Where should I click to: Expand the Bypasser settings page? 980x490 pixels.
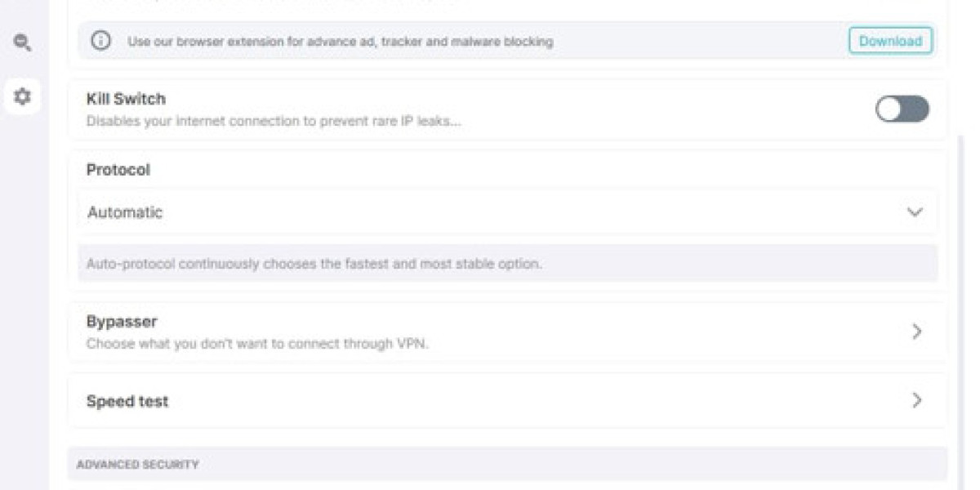[x=506, y=332]
